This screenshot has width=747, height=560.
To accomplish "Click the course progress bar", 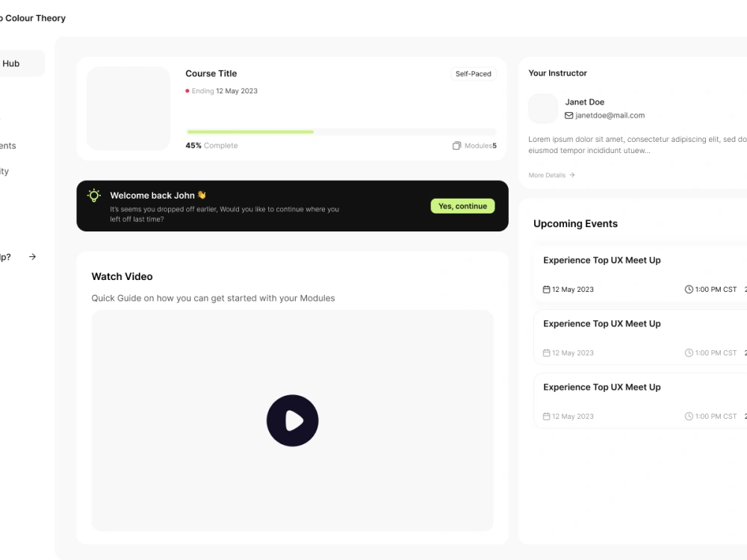I will point(341,132).
